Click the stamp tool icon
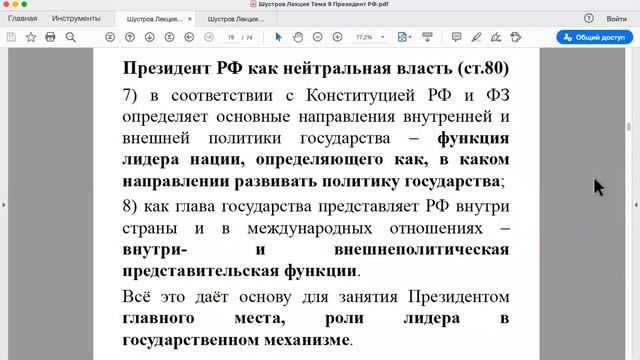This screenshot has height=360, width=640. tap(516, 37)
